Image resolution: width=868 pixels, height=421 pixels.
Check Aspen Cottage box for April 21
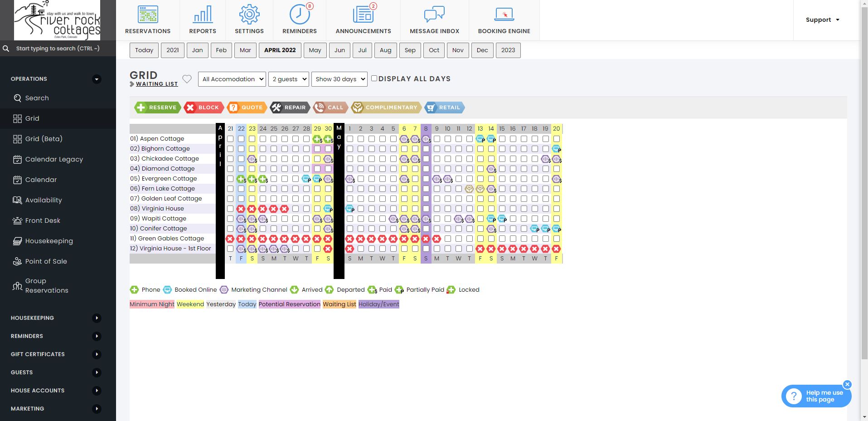[x=230, y=139]
